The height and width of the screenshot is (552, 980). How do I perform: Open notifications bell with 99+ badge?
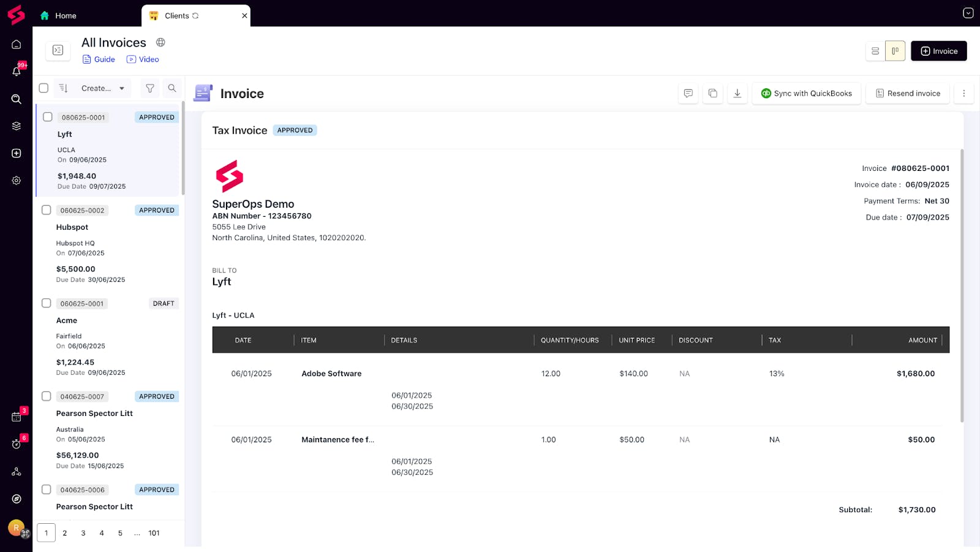17,71
